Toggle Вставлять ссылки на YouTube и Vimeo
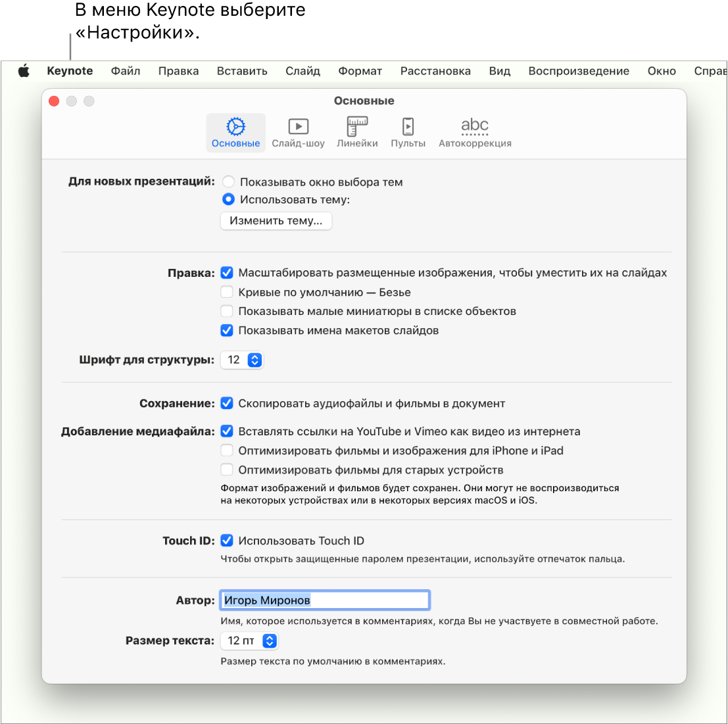 [227, 431]
